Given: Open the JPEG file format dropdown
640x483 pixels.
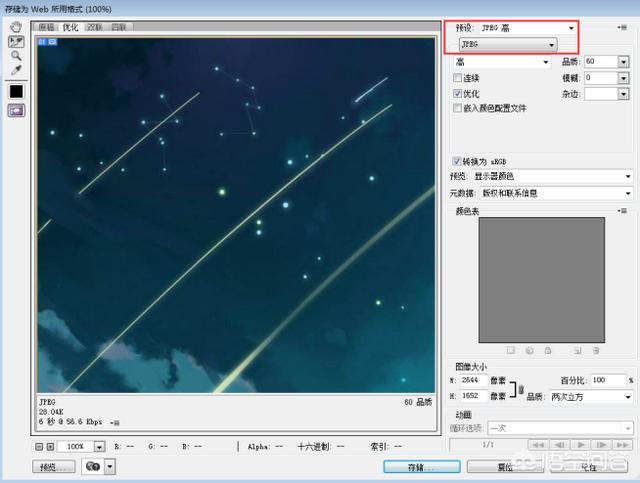Looking at the screenshot, I should (x=508, y=44).
